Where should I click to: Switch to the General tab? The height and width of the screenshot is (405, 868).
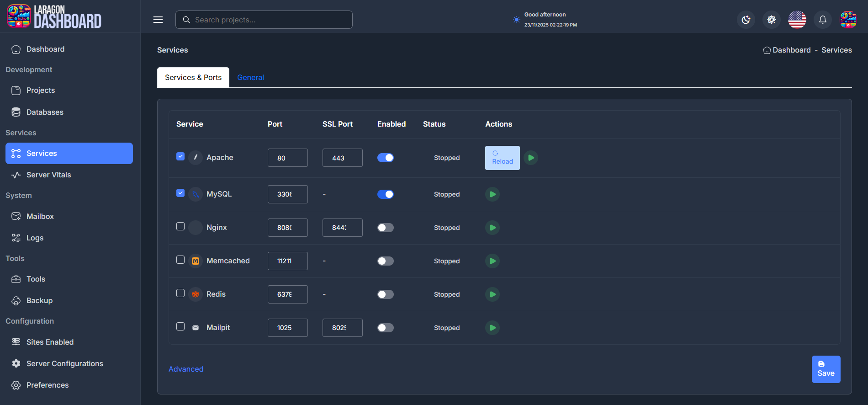(250, 77)
